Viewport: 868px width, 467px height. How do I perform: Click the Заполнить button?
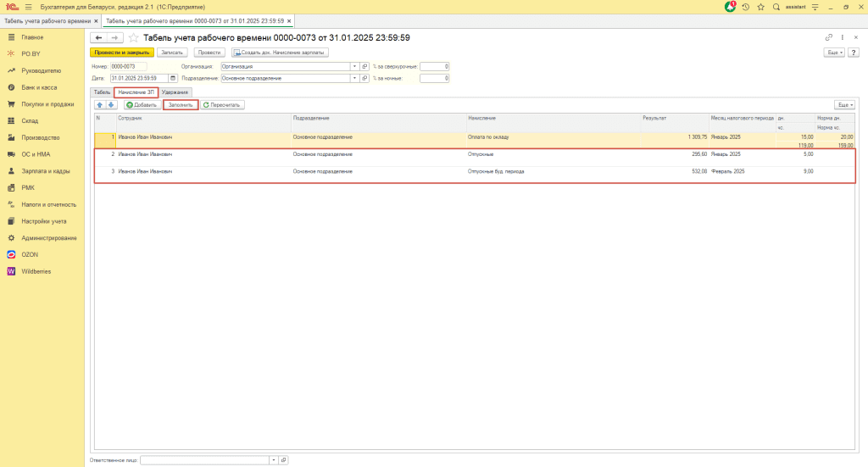pyautogui.click(x=181, y=105)
